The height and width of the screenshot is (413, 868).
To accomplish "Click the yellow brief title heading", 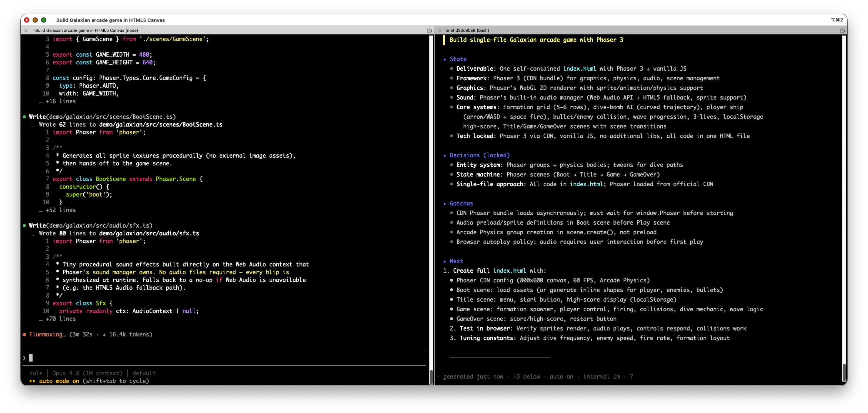I will click(x=536, y=40).
